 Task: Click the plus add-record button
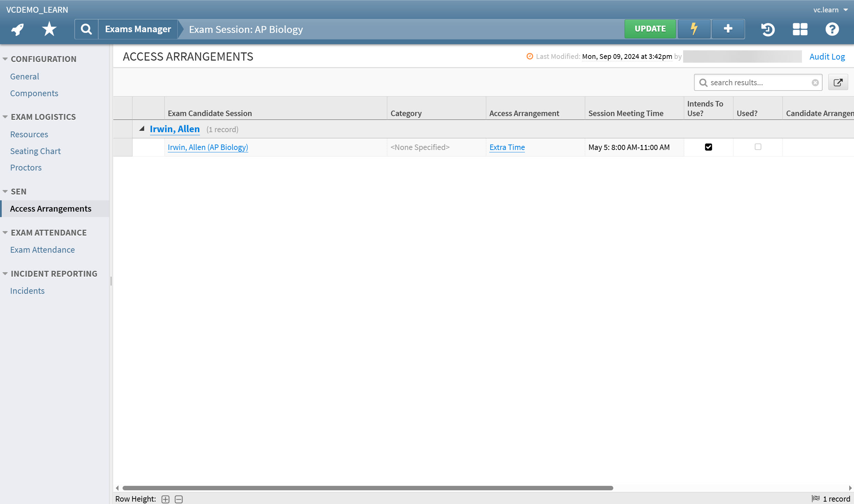coord(728,29)
